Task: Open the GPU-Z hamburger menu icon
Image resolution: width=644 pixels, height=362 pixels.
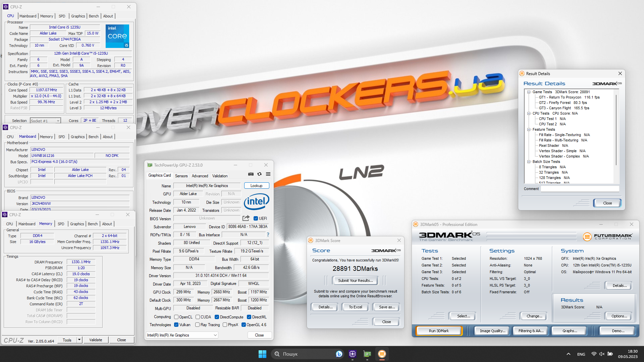Action: pyautogui.click(x=268, y=174)
